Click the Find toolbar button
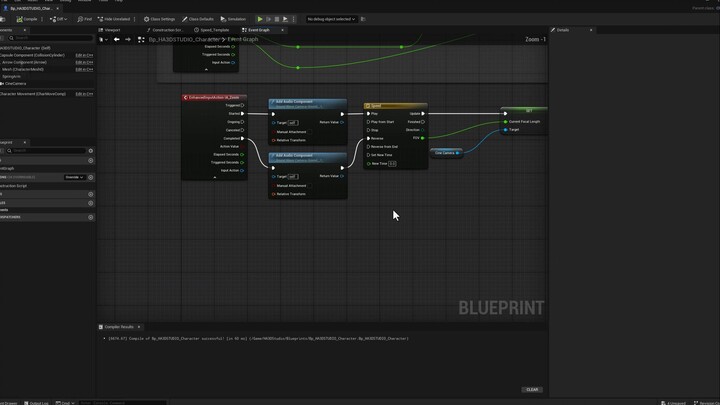 (x=85, y=19)
